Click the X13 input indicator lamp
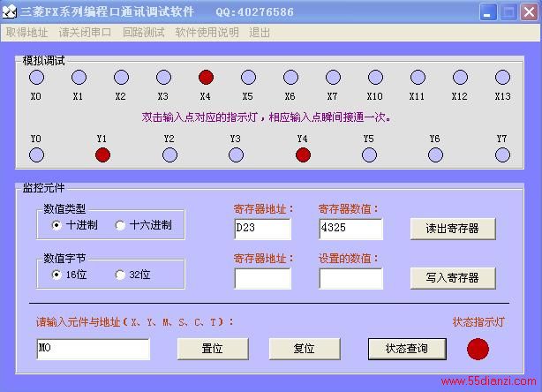 (502, 78)
